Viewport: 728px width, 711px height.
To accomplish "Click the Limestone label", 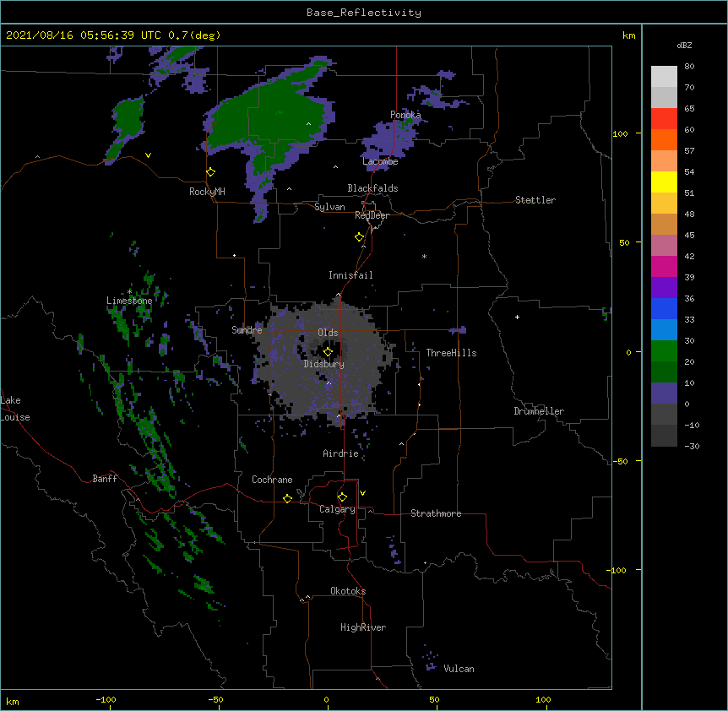I will pos(129,301).
